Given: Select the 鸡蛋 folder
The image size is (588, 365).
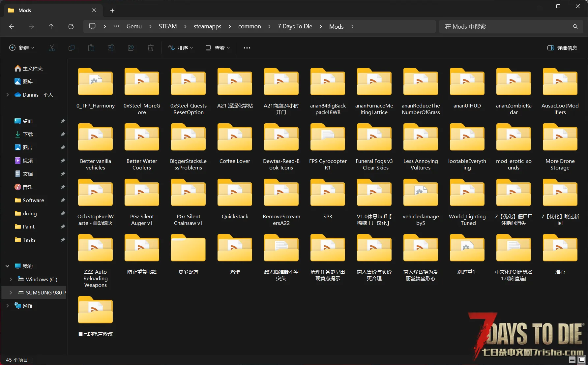Looking at the screenshot, I should pyautogui.click(x=235, y=254).
